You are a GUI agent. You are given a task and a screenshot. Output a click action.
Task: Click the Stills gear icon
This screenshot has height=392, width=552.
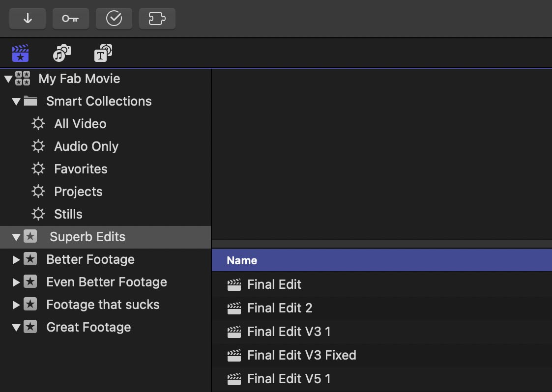(38, 214)
